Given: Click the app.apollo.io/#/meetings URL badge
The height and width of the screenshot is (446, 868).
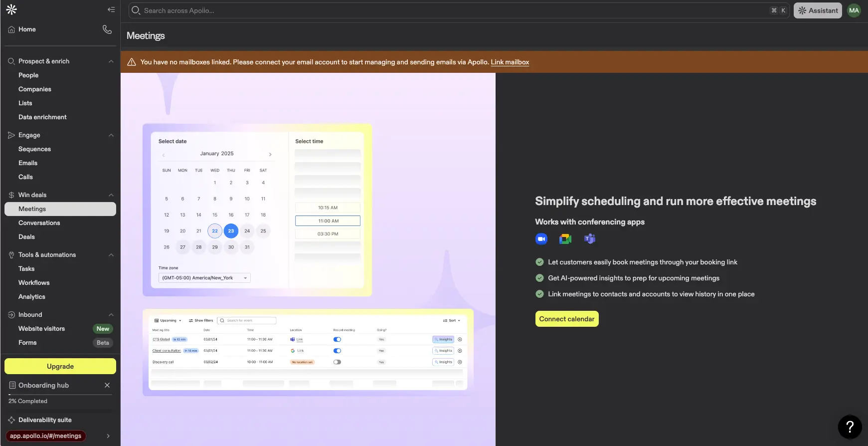Looking at the screenshot, I should click(x=45, y=436).
